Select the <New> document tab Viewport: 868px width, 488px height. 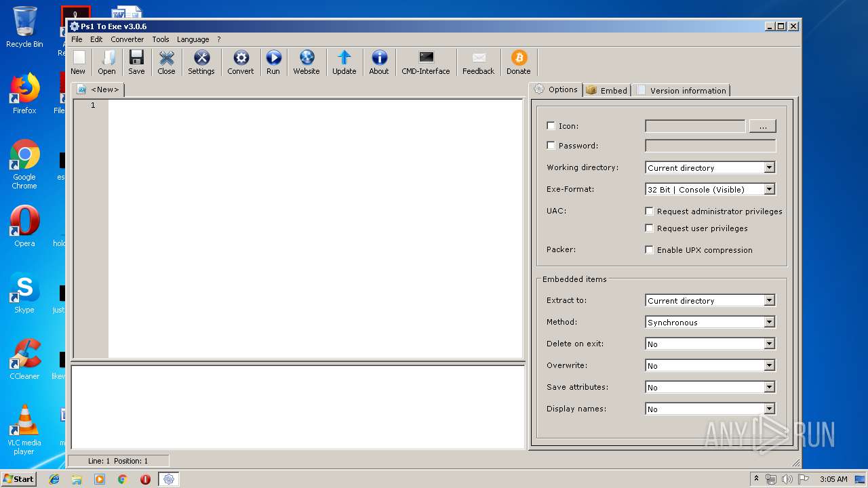[x=98, y=89]
